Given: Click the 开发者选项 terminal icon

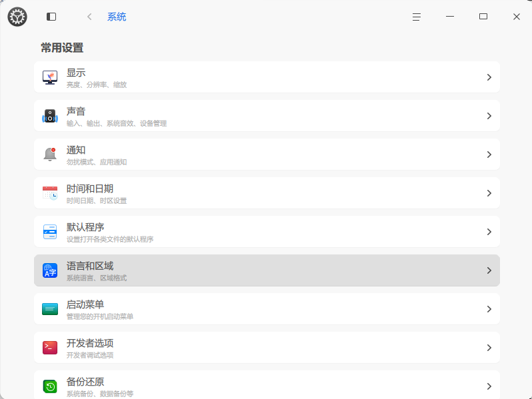Looking at the screenshot, I should (50, 348).
